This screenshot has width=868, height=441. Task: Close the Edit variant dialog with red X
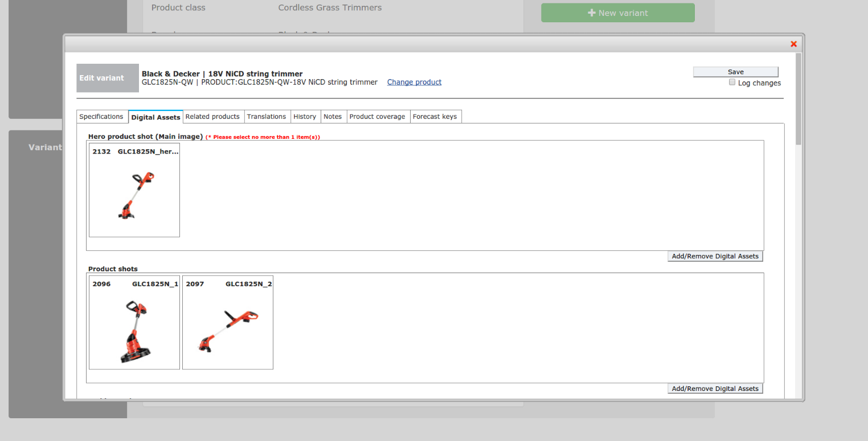tap(793, 44)
